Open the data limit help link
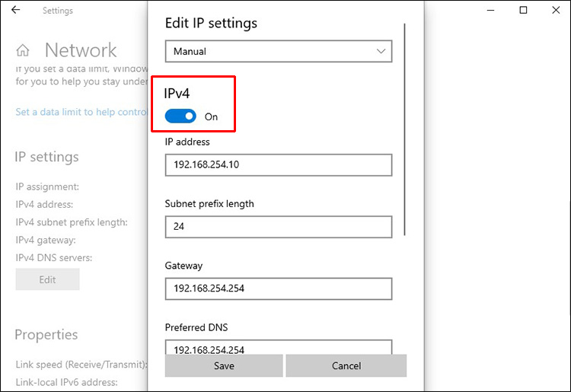Viewport: 571px width, 392px height. point(81,112)
